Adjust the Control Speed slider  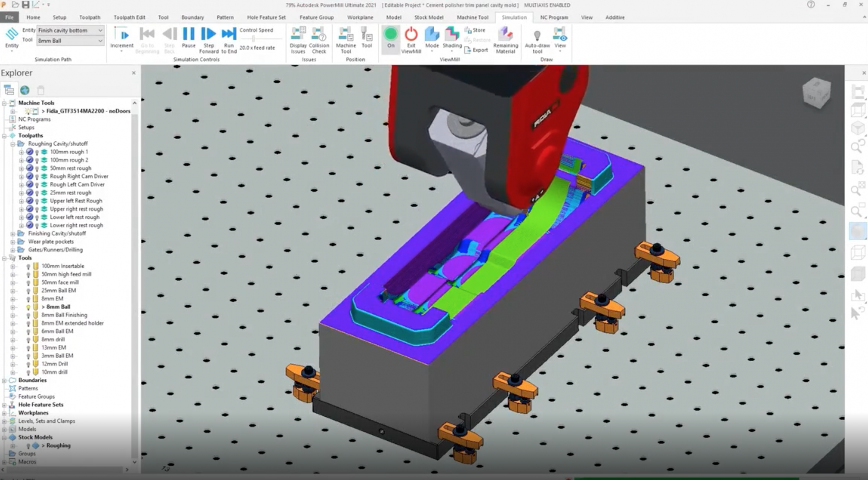tap(253, 39)
